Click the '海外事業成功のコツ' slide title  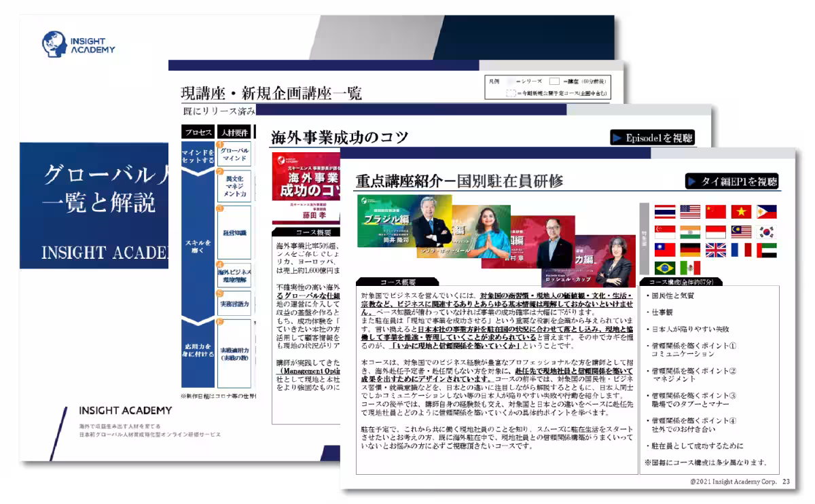[340, 138]
